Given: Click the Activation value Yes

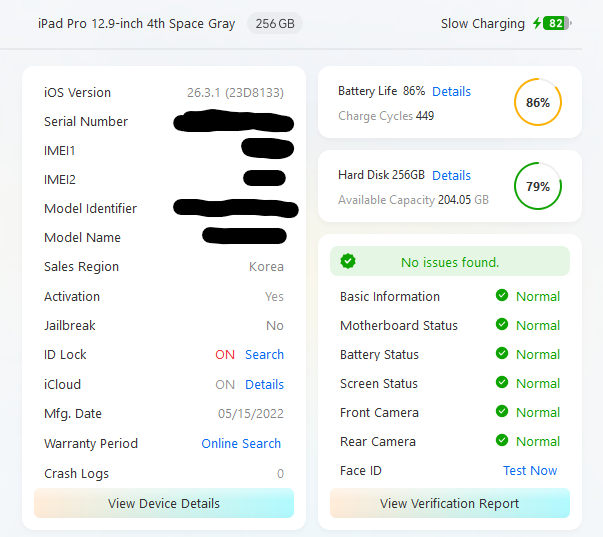Looking at the screenshot, I should (274, 297).
